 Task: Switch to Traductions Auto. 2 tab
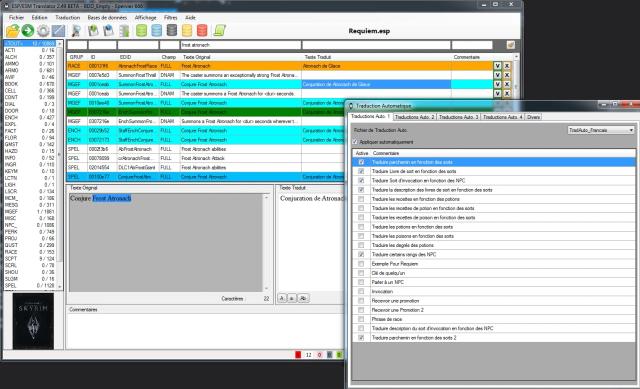tap(414, 117)
